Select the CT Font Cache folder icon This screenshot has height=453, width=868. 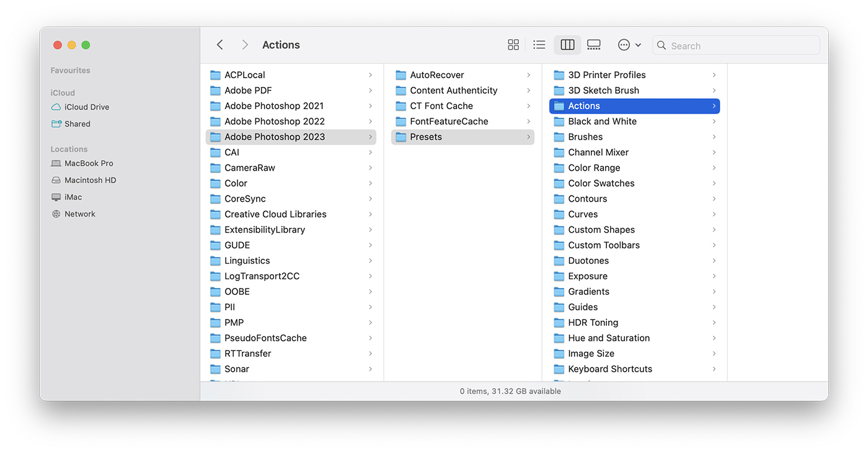pyautogui.click(x=401, y=106)
